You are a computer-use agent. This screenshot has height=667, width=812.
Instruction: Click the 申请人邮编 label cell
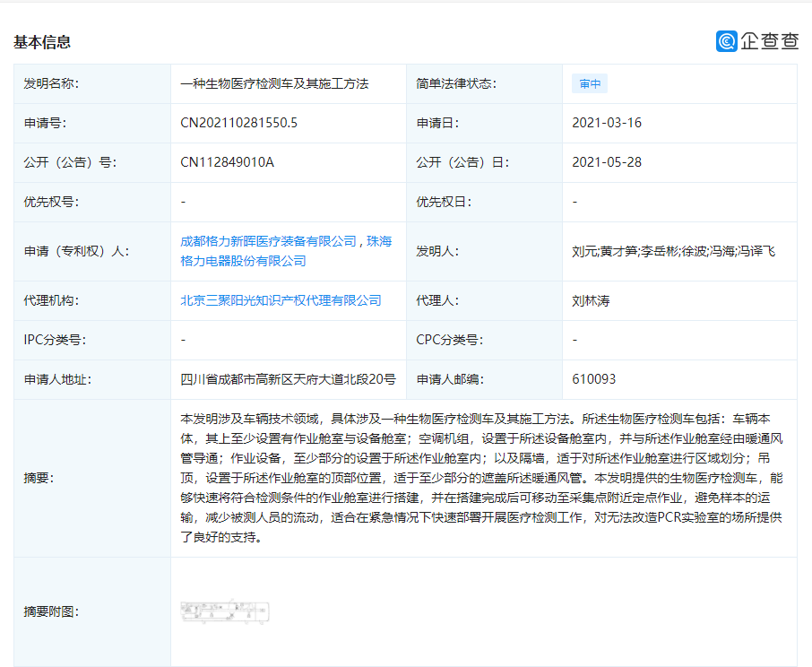(484, 379)
